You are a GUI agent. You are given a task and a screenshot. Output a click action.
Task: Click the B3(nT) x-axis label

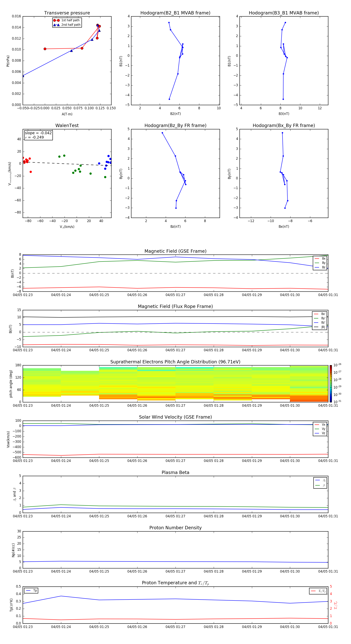284,114
